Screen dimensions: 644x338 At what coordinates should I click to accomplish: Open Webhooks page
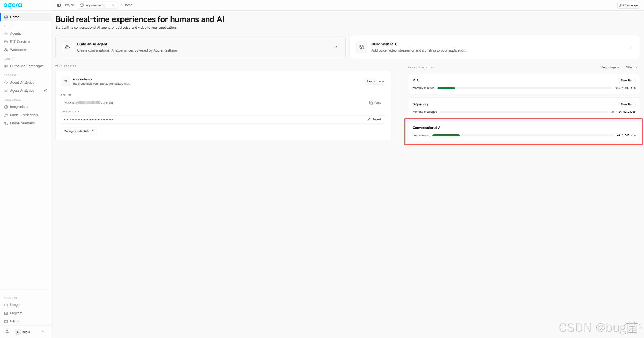[26, 50]
